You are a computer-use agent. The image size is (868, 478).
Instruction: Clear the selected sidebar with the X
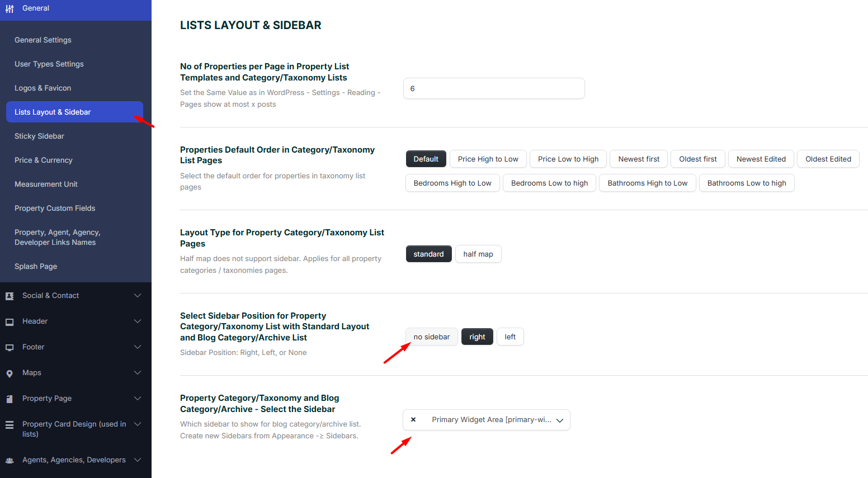(413, 420)
